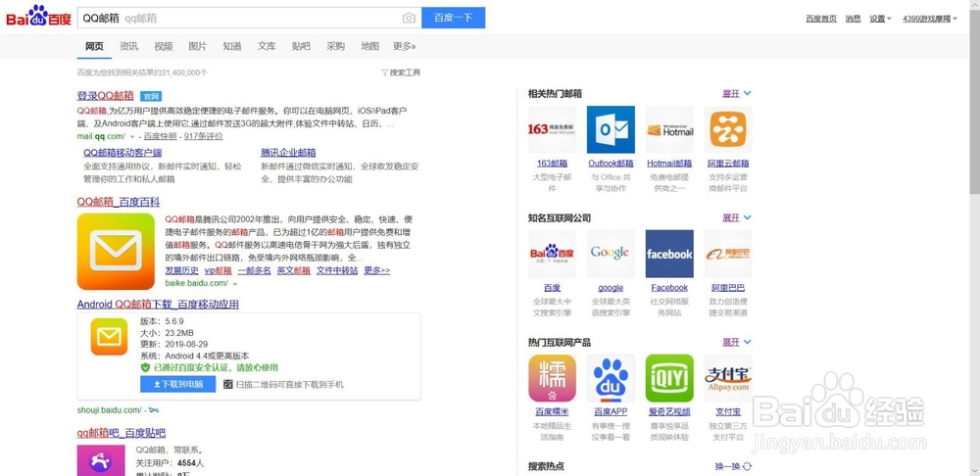Open the 腾讯企业邮箱 sublink
Viewport: 980px width, 476px height.
(288, 153)
